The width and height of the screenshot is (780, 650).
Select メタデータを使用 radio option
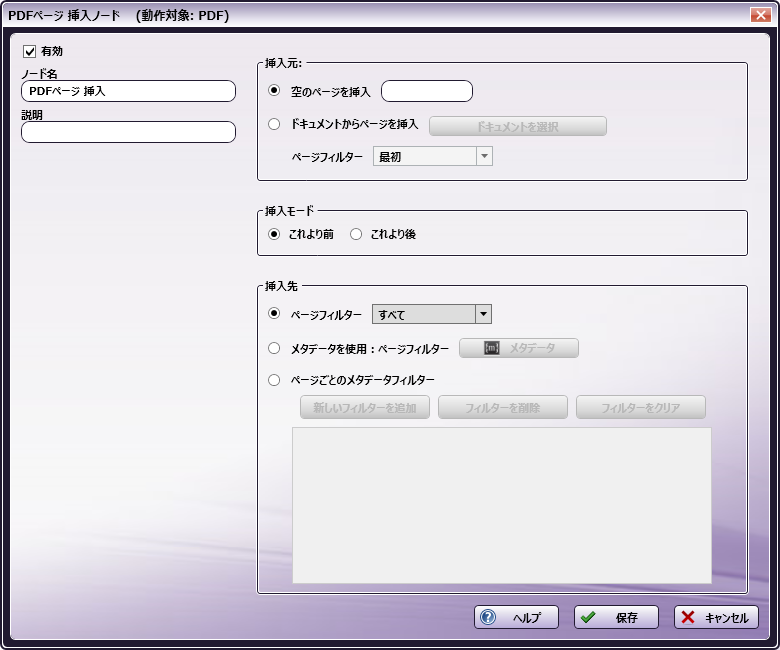[x=275, y=348]
